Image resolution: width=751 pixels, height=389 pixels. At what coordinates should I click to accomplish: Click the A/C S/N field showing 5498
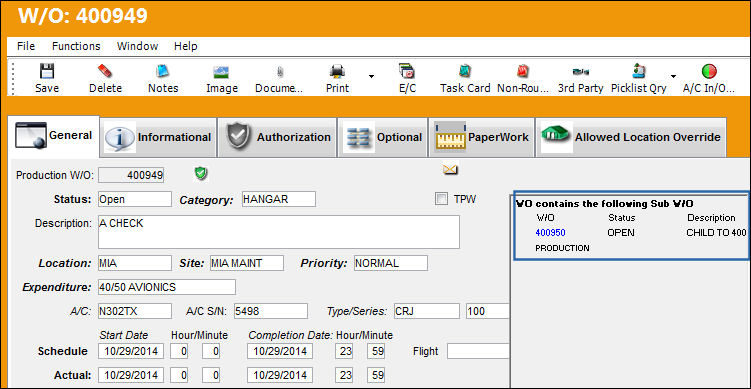pyautogui.click(x=271, y=311)
